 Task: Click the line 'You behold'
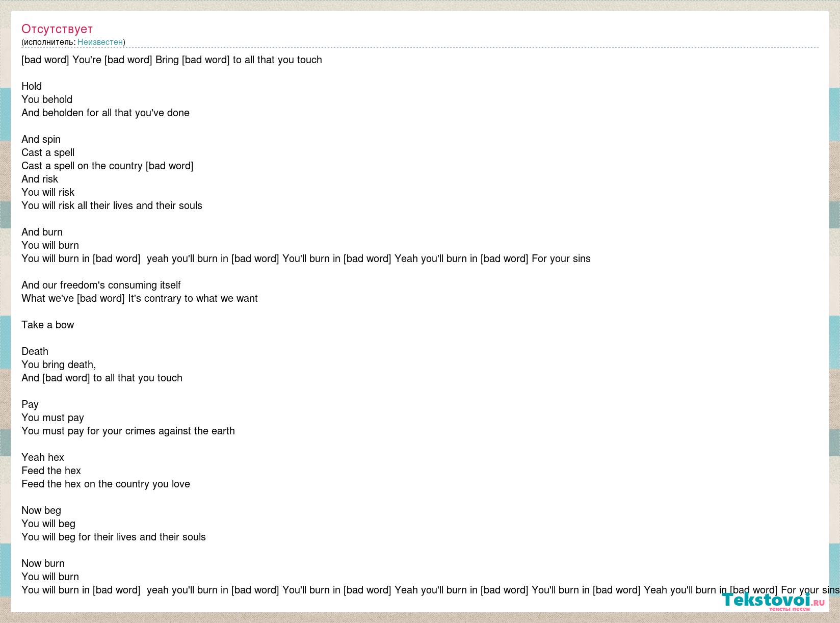[x=47, y=99]
